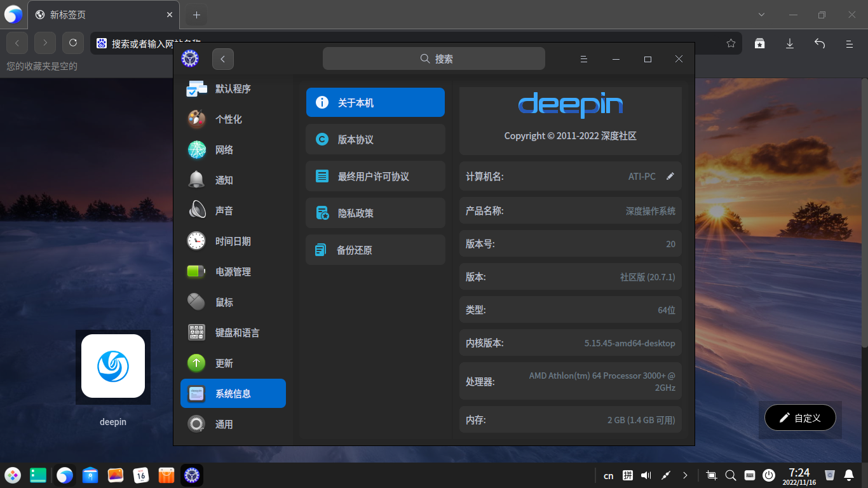Select the 更新 update settings icon

point(197,363)
